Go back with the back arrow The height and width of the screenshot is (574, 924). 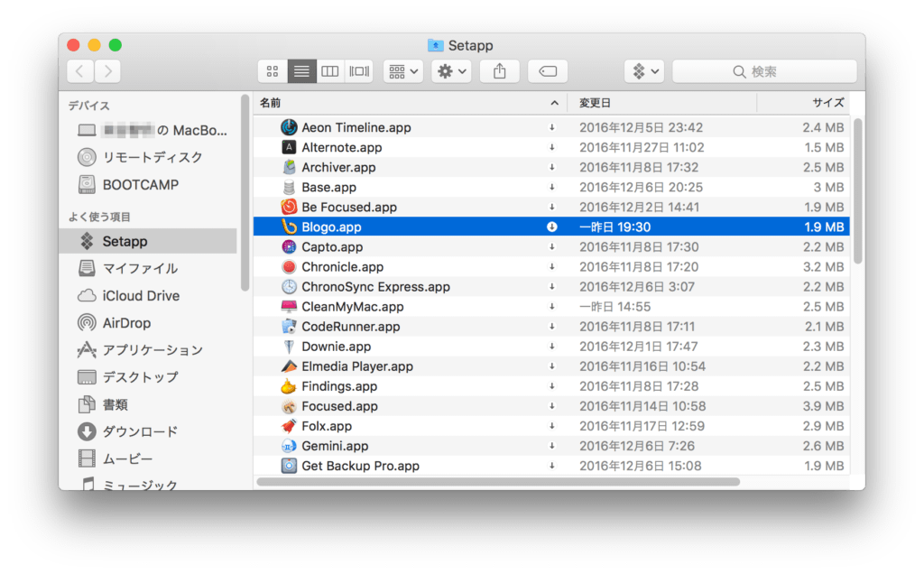coord(80,71)
